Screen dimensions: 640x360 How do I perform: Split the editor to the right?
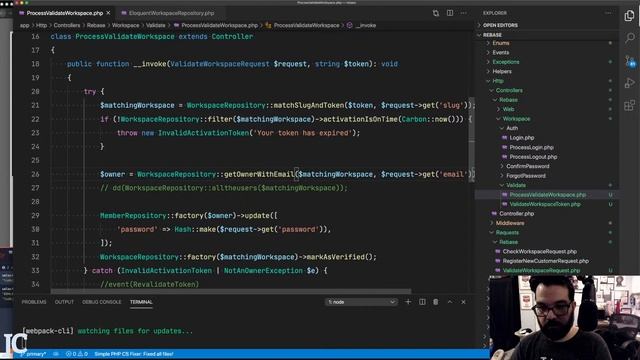[x=450, y=13]
